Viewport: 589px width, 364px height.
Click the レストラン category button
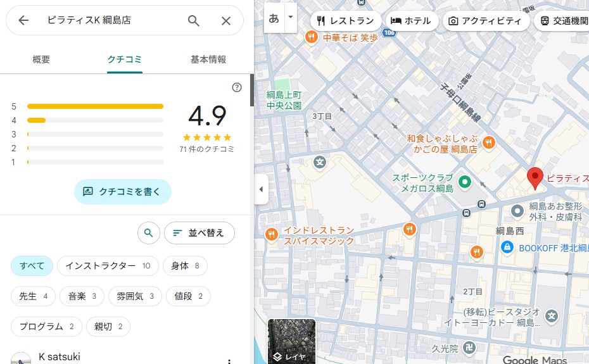[x=346, y=21]
